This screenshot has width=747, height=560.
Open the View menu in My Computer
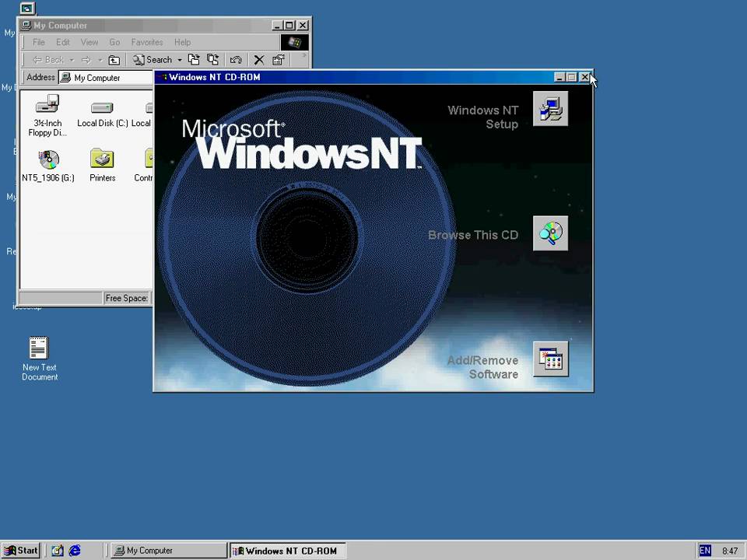(x=89, y=42)
